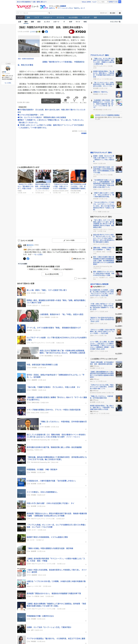
Task: Focus the キーワードを入力 search field
Action: 32,13
